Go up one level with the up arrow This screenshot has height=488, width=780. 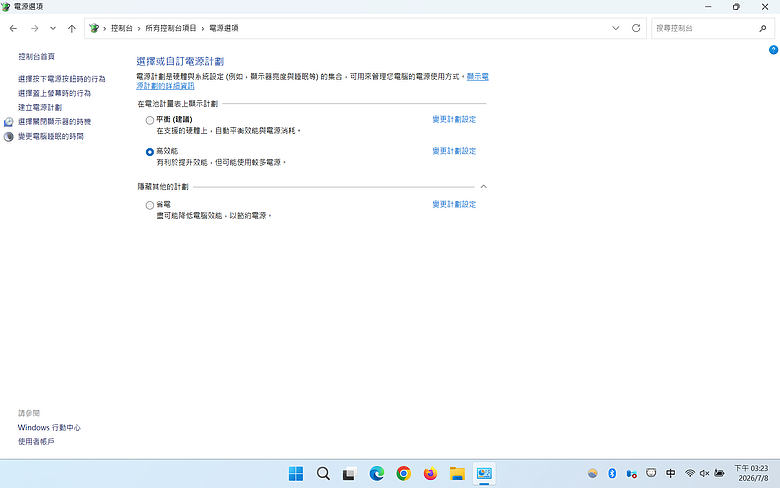(72, 28)
